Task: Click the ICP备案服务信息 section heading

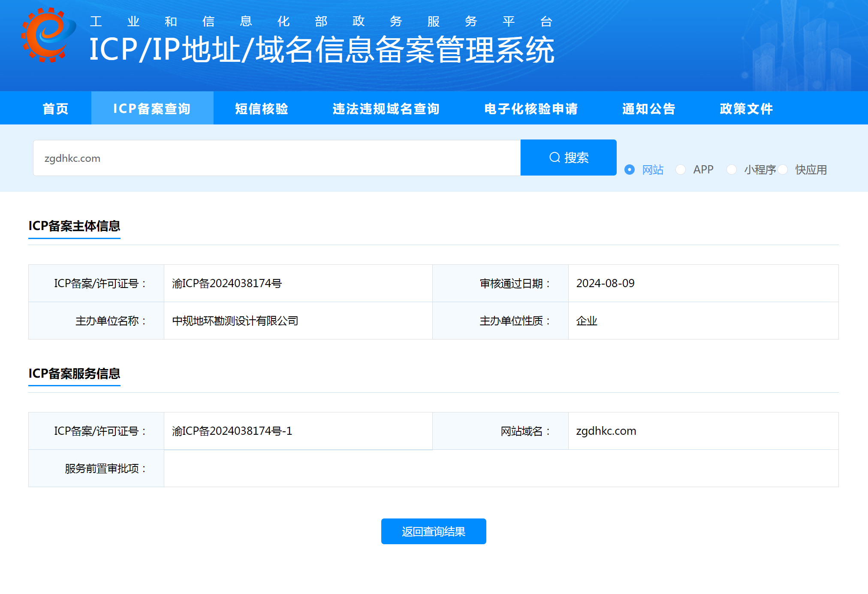Action: point(74,373)
